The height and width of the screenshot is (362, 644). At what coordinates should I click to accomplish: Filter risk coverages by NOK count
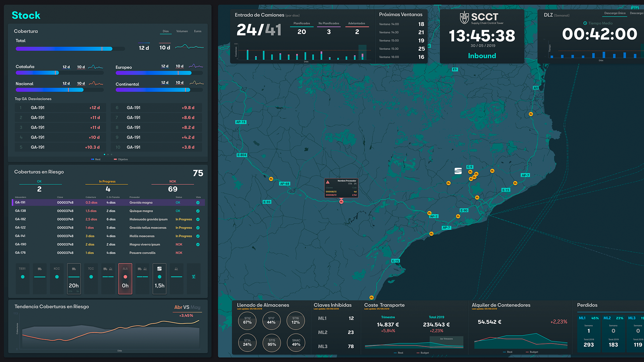pos(172,189)
